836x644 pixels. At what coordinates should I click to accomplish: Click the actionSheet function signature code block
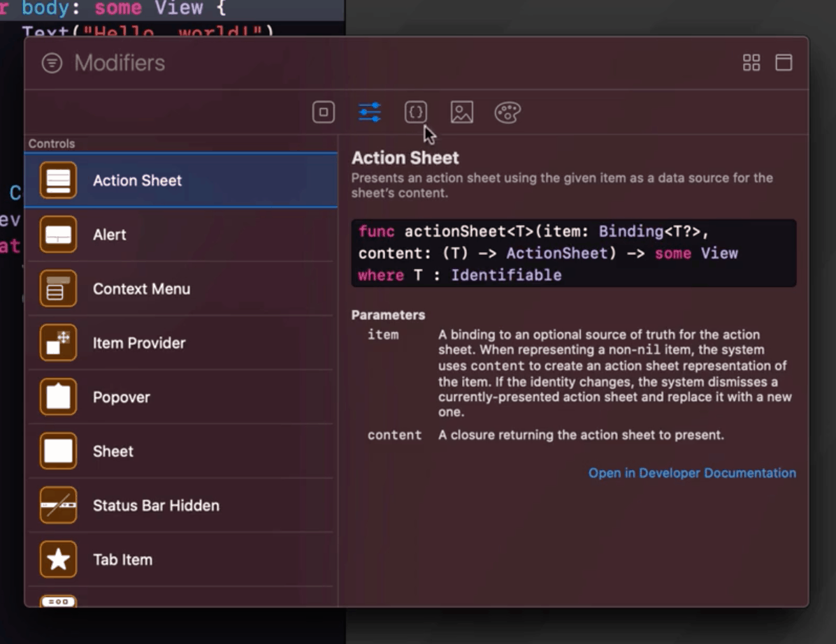(x=573, y=253)
